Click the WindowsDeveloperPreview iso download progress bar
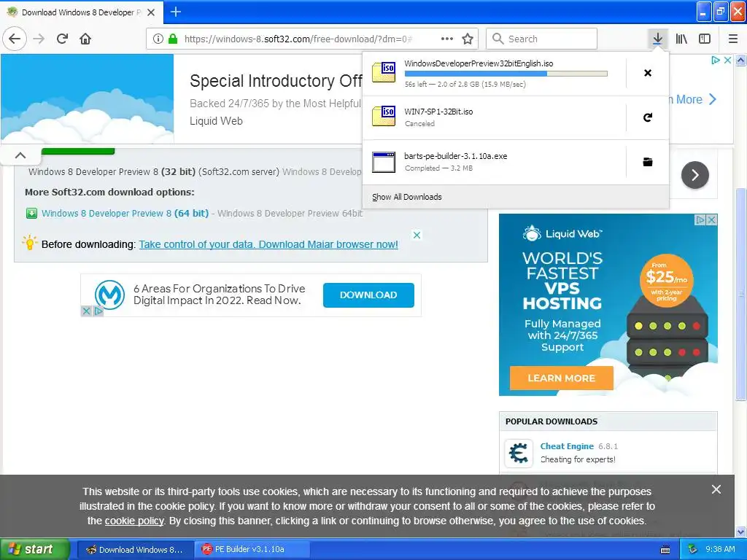747x560 pixels. pos(506,74)
